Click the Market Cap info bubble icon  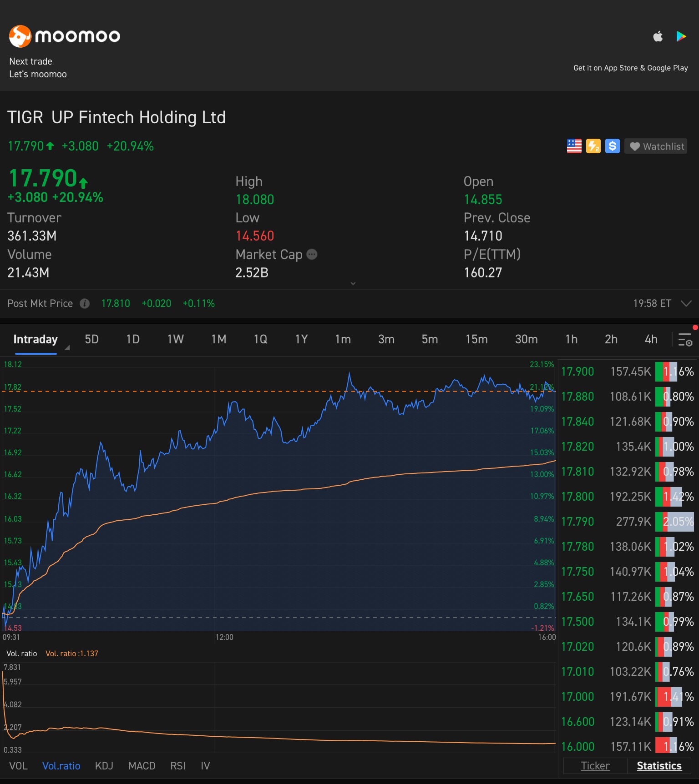tap(312, 254)
